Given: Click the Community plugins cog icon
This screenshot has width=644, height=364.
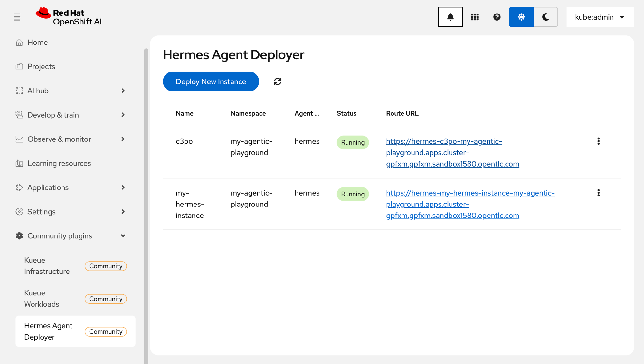Looking at the screenshot, I should pos(19,236).
